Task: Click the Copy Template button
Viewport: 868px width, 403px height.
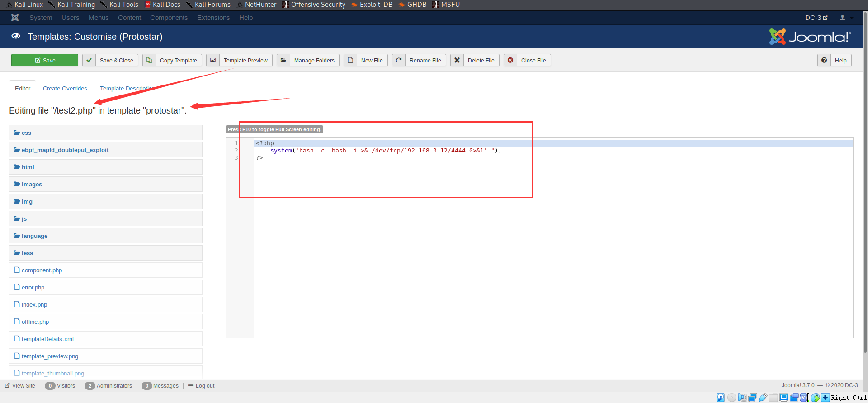Action: click(x=172, y=60)
